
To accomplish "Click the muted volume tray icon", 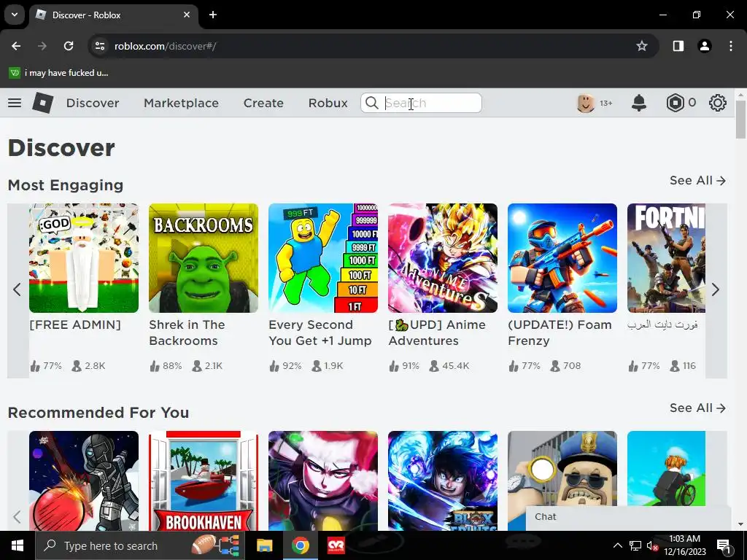I will tap(651, 545).
